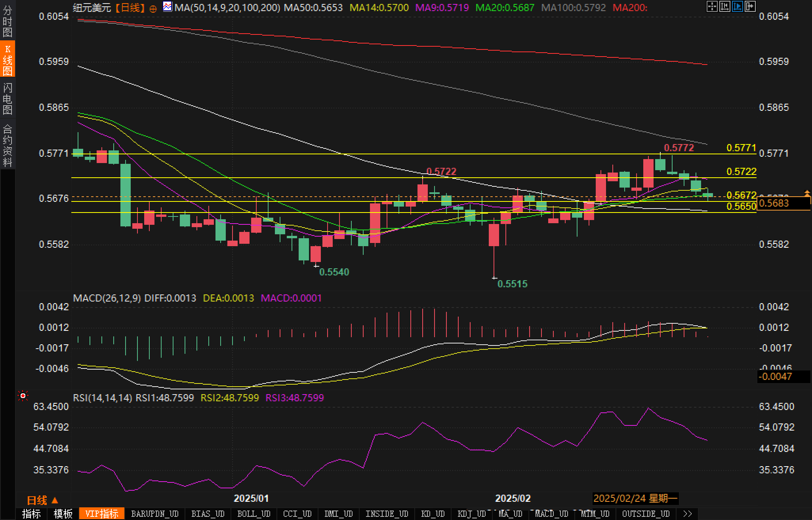Select the VIP指标 tab
The height and width of the screenshot is (520, 812).
tap(102, 514)
